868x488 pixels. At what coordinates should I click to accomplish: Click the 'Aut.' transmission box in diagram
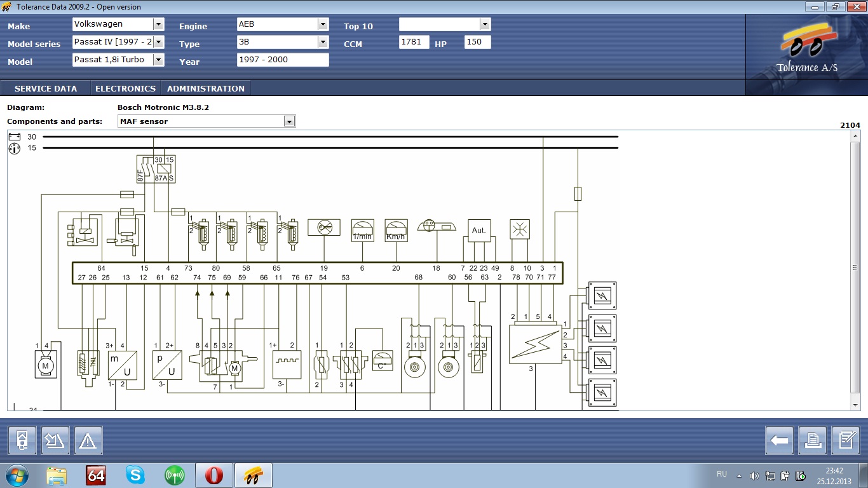click(x=479, y=230)
